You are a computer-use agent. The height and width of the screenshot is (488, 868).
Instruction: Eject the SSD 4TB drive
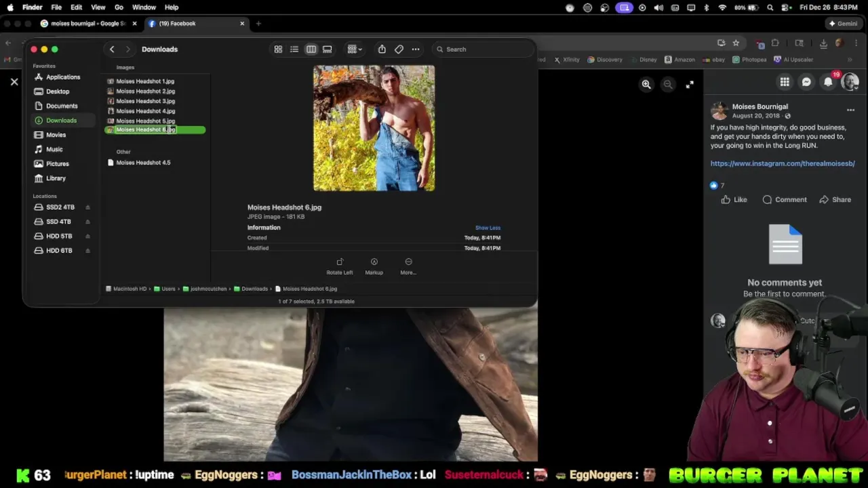[87, 222]
